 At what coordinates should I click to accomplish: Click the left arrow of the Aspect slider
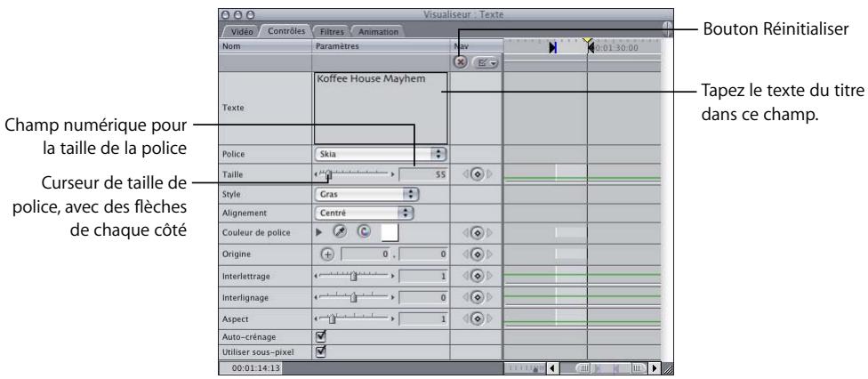pyautogui.click(x=316, y=319)
